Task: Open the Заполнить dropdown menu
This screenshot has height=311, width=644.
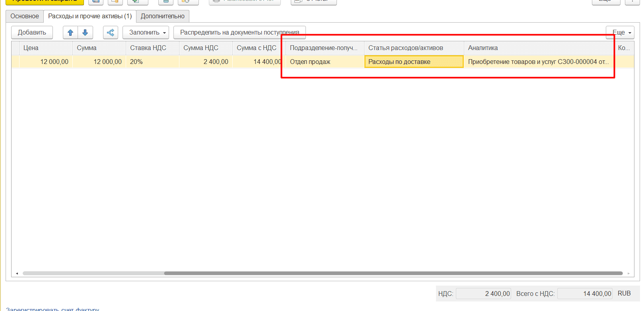Action: pyautogui.click(x=146, y=33)
